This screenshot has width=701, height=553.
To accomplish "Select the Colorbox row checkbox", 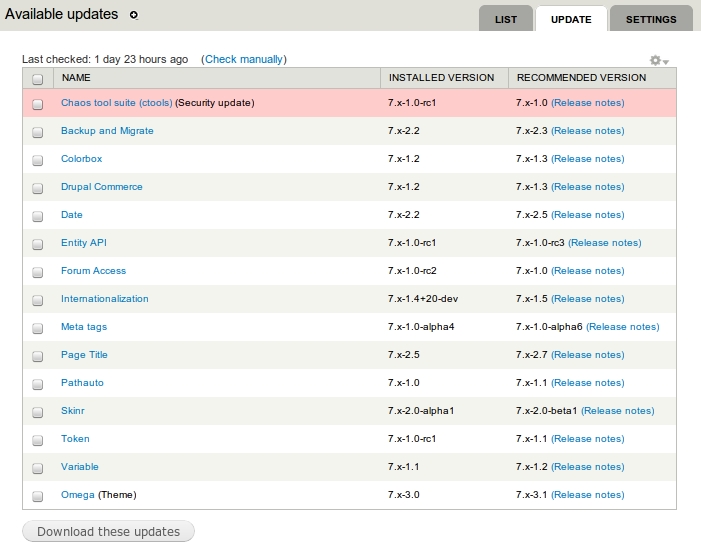I will pyautogui.click(x=38, y=160).
